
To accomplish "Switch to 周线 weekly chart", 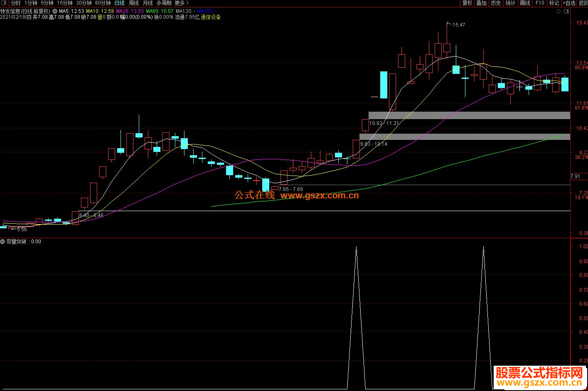I will click(134, 3).
